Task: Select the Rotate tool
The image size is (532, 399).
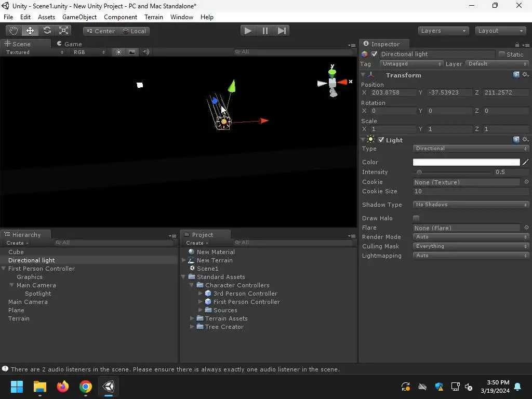Action: (x=47, y=31)
